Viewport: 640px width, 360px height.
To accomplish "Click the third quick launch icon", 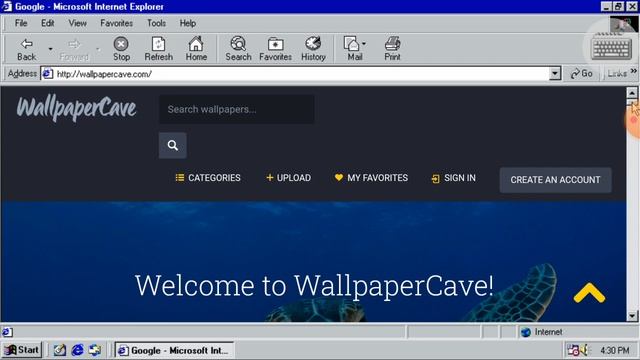I will 95,350.
